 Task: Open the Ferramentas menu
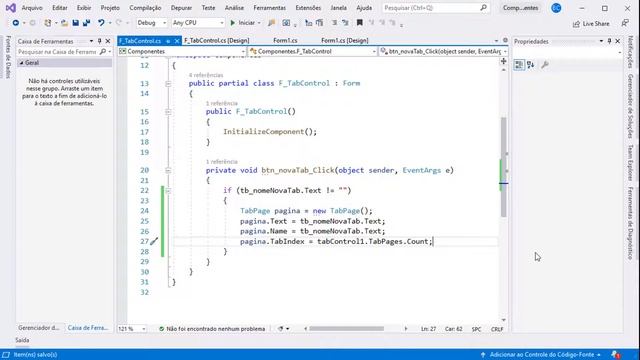tap(269, 8)
